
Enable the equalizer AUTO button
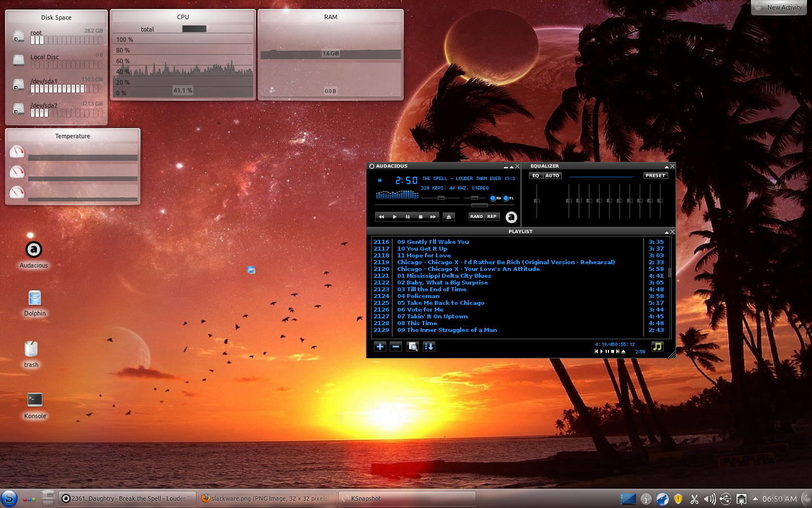pos(552,176)
